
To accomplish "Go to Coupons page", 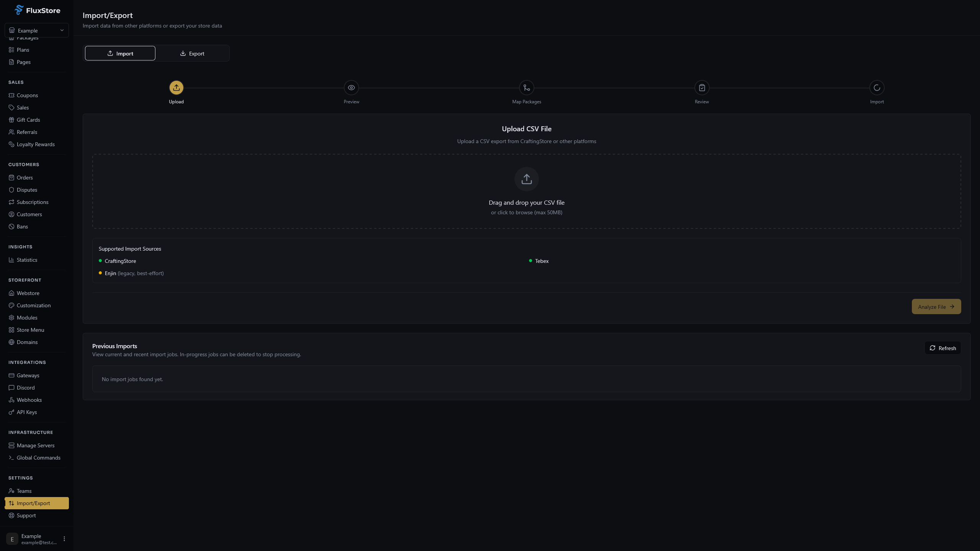I will (x=37, y=95).
